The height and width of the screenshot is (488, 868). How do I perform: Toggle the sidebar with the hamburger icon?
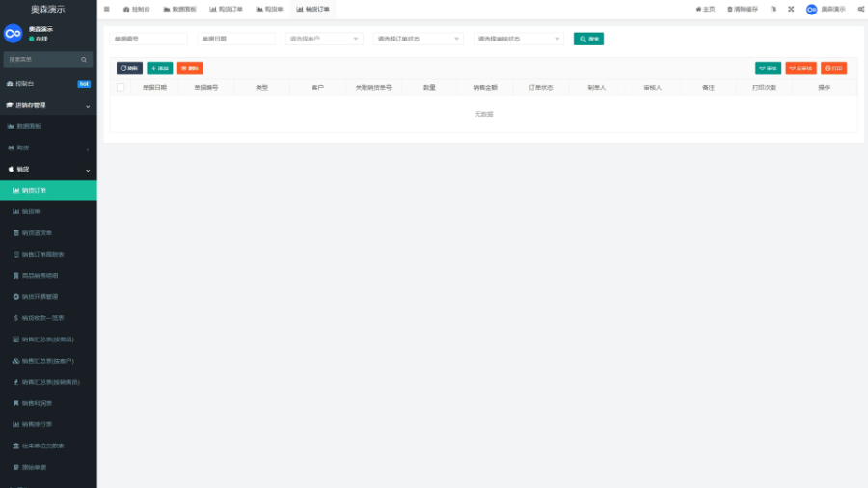[x=107, y=9]
